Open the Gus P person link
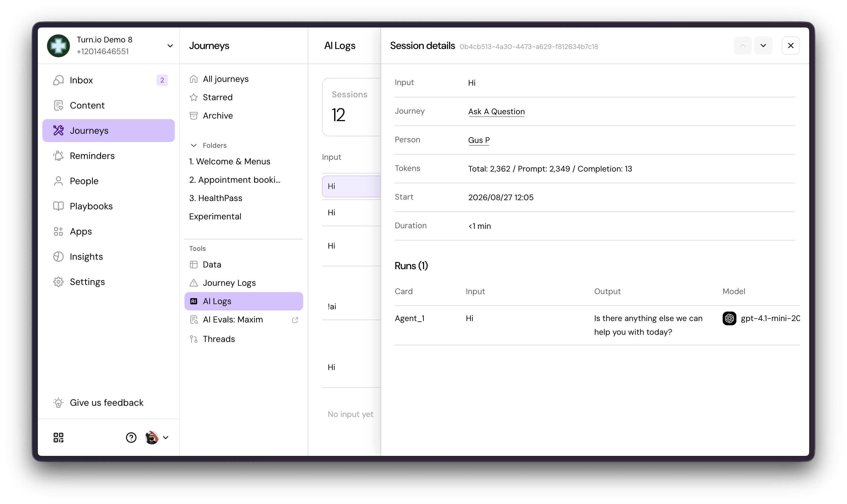This screenshot has height=504, width=847. click(x=479, y=140)
